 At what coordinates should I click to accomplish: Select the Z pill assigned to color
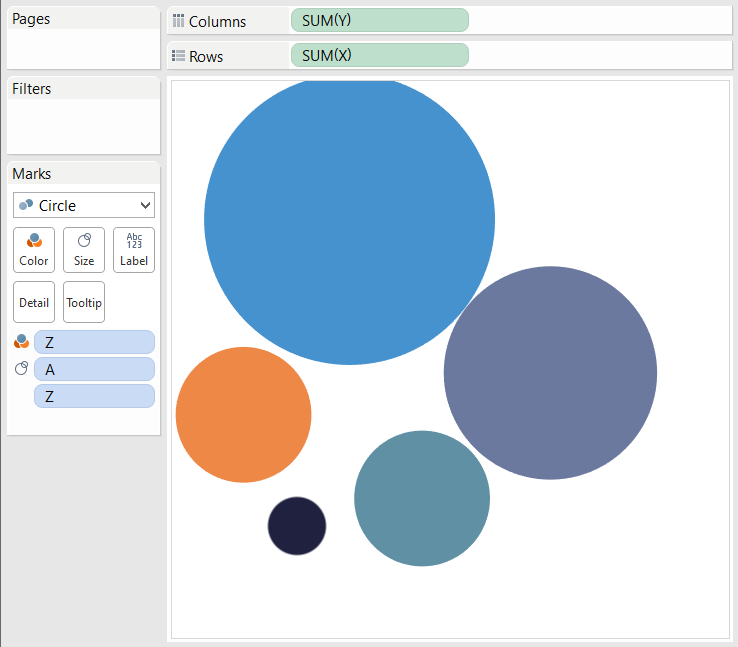pos(94,342)
